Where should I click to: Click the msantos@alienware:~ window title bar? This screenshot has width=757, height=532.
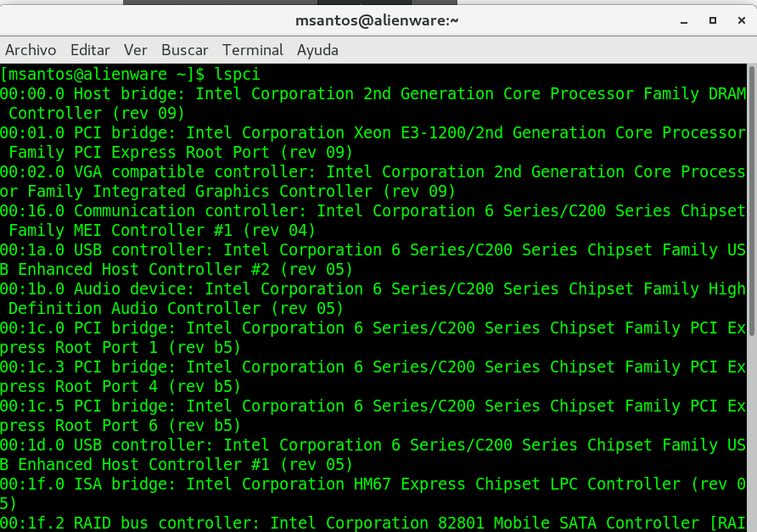coord(378,20)
